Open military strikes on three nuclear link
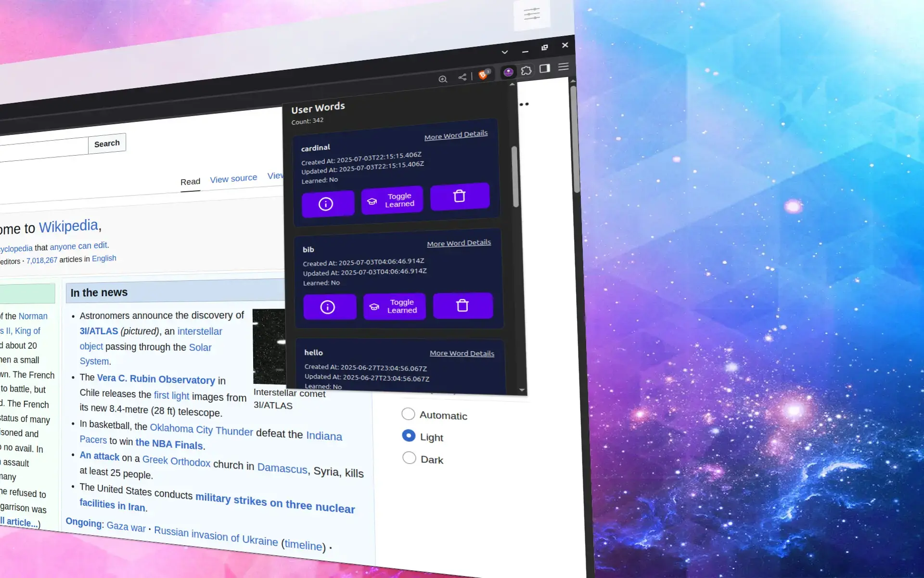Screen dimensions: 924x578 (275, 502)
